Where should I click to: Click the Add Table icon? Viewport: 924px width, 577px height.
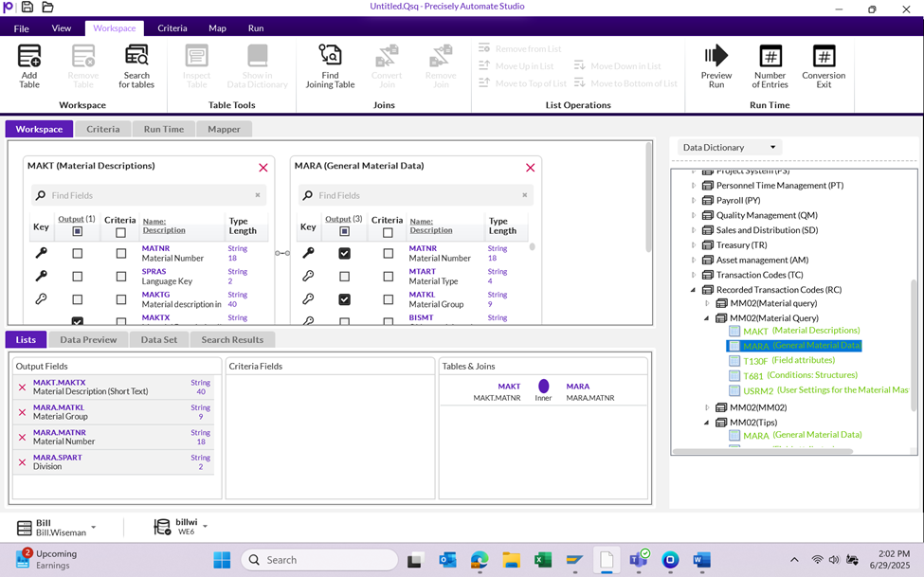pos(29,57)
